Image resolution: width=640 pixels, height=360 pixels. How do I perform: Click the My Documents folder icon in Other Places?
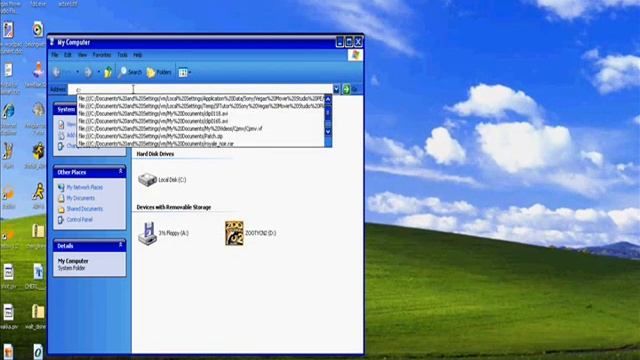pos(61,198)
